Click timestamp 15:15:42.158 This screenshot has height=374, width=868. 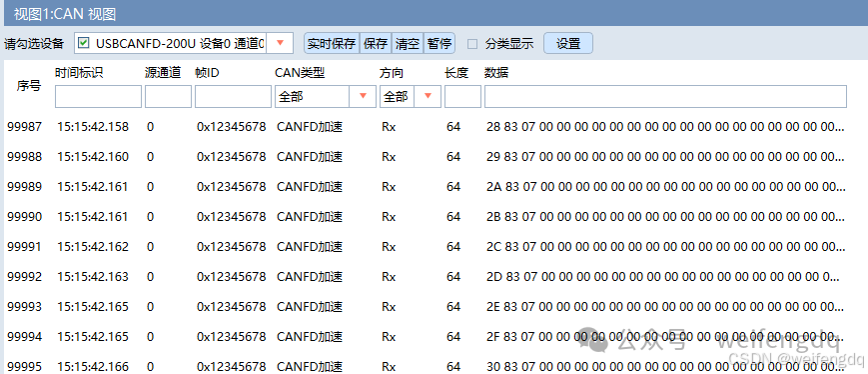tap(93, 127)
